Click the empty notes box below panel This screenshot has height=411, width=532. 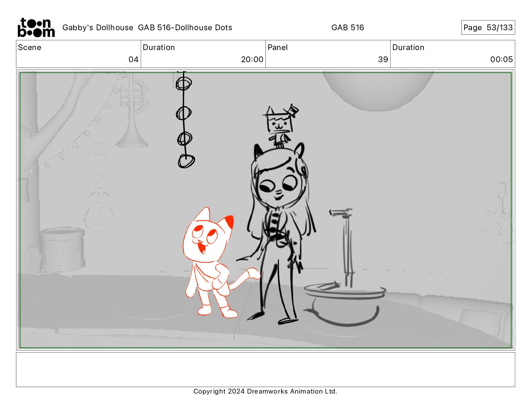[265, 369]
